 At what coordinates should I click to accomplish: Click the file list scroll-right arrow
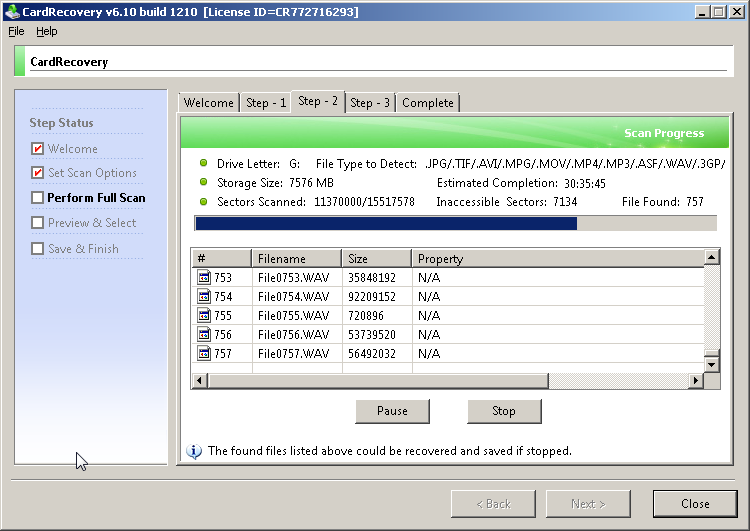pyautogui.click(x=696, y=381)
